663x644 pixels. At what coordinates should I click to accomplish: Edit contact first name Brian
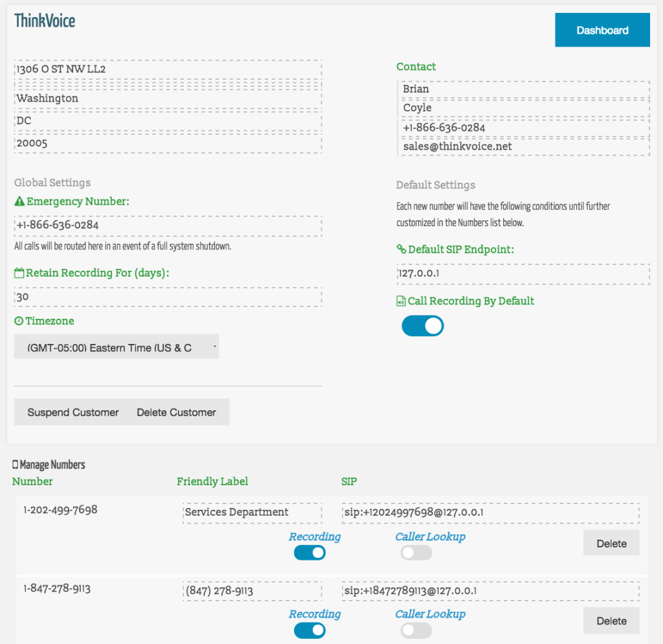pyautogui.click(x=523, y=89)
